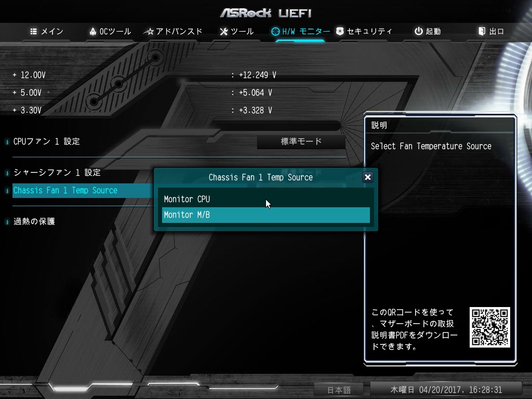The width and height of the screenshot is (532, 399).
Task: Click the list icon beside メイン tab
Action: pos(33,32)
